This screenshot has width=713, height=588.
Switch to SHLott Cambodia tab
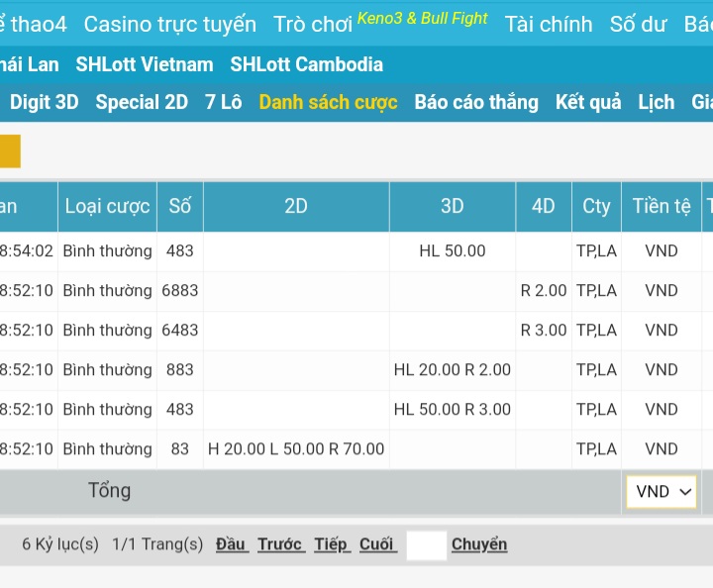click(307, 64)
